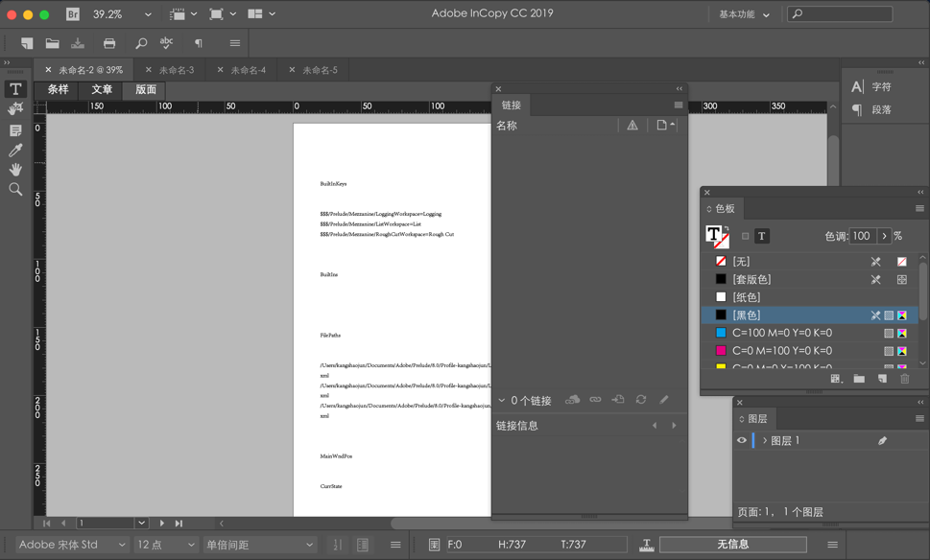This screenshot has height=560, width=930.
Task: Click Relink from CC Libraries cloud icon
Action: (x=572, y=400)
